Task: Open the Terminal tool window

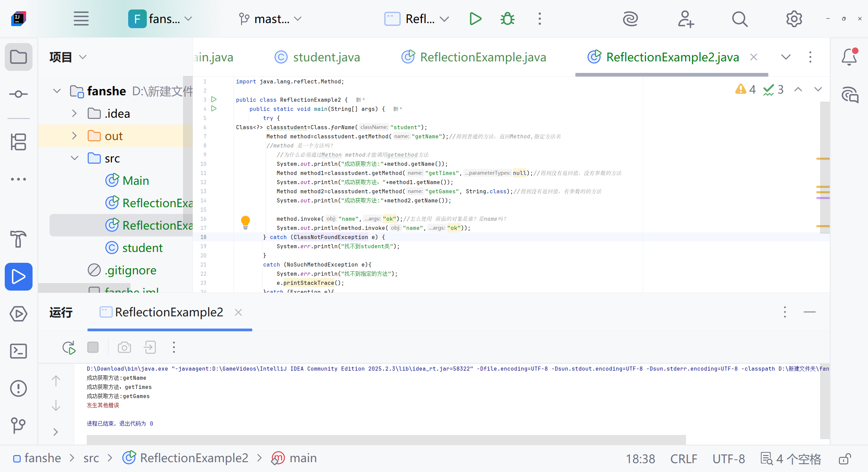Action: coord(18,351)
